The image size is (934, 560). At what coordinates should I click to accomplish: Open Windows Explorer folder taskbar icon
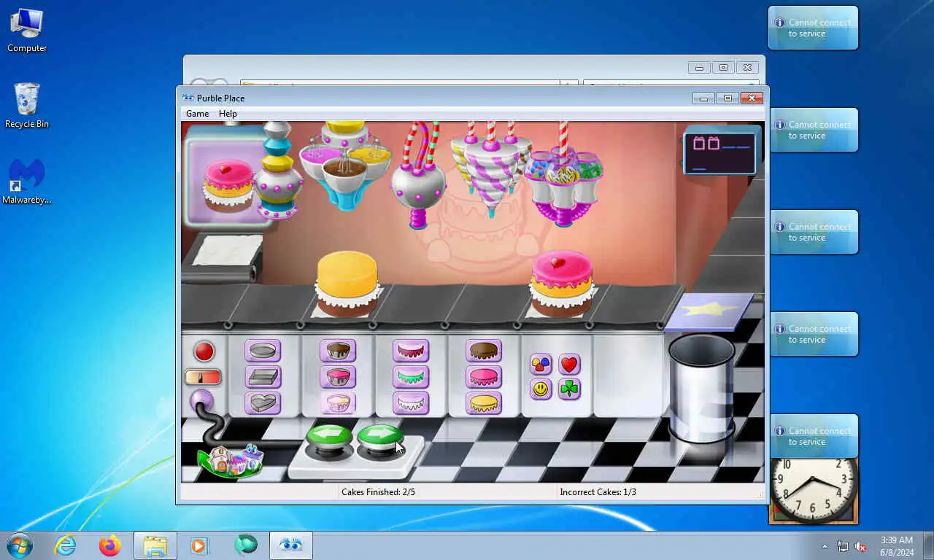click(x=155, y=545)
